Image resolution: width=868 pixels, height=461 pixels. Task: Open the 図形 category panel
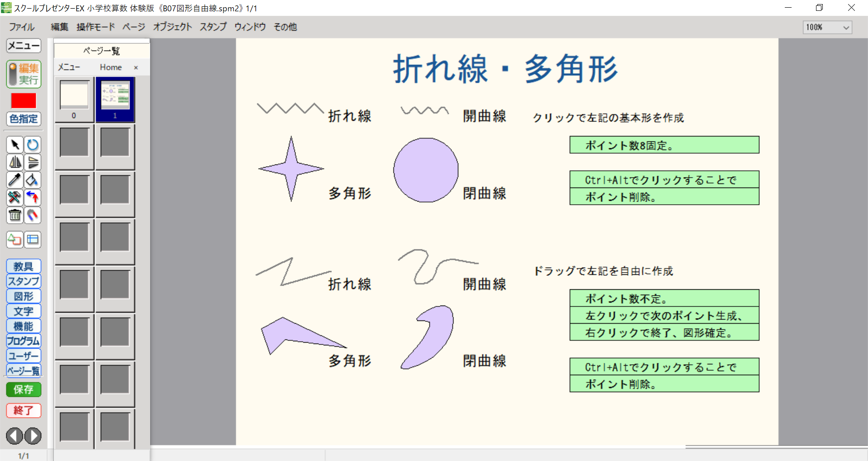24,296
